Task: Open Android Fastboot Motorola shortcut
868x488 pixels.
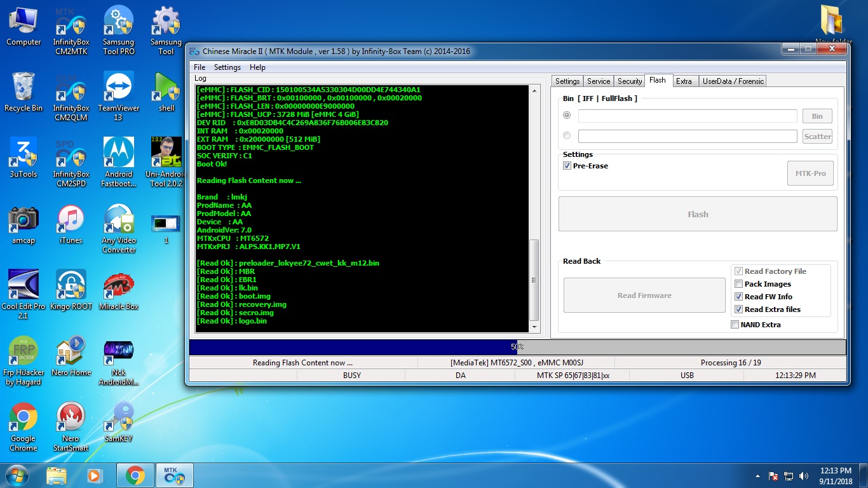Action: [119, 163]
